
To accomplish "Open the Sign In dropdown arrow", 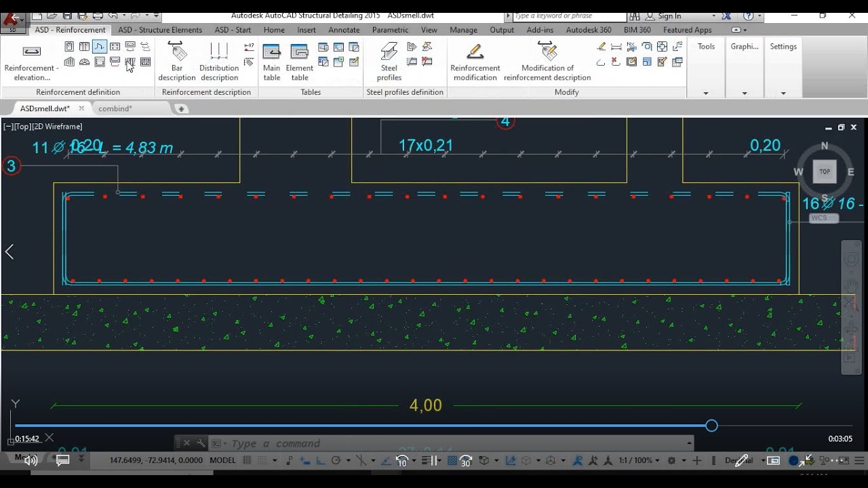I will [x=713, y=16].
